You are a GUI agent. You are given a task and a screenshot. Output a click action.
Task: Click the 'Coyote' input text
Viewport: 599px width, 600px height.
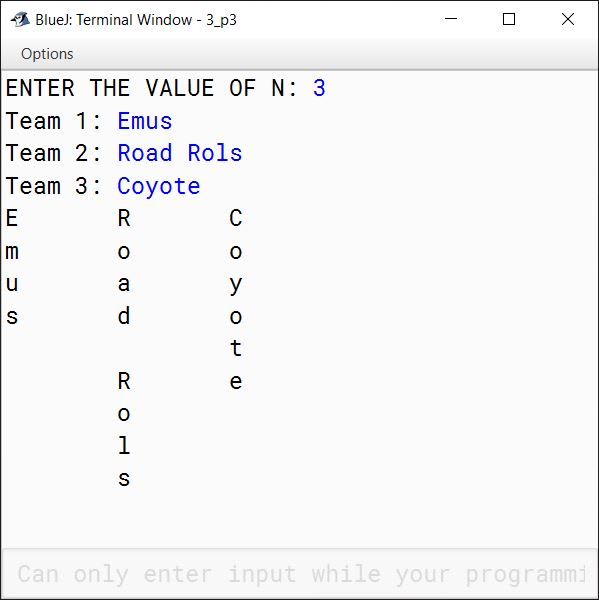[x=158, y=187]
